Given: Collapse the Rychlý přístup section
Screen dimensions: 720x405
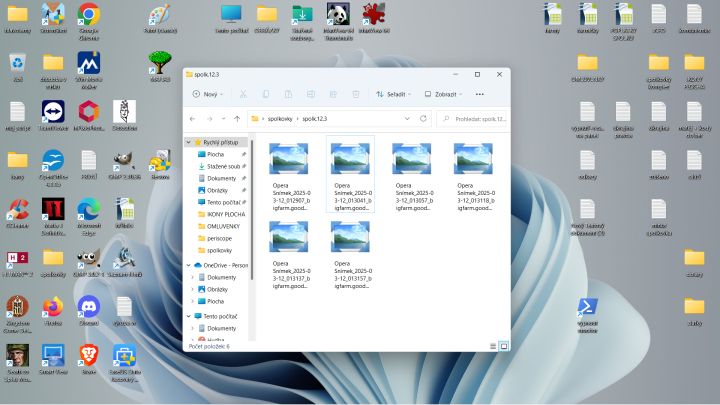Looking at the screenshot, I should point(188,142).
